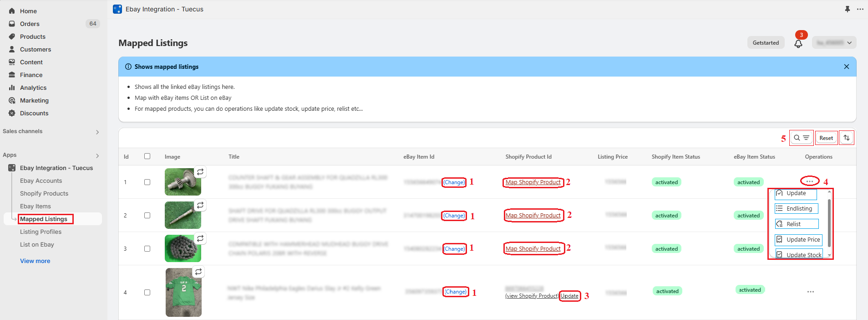The width and height of the screenshot is (868, 320).
Task: Open Ebay Accounts in the sidebar
Action: click(41, 181)
